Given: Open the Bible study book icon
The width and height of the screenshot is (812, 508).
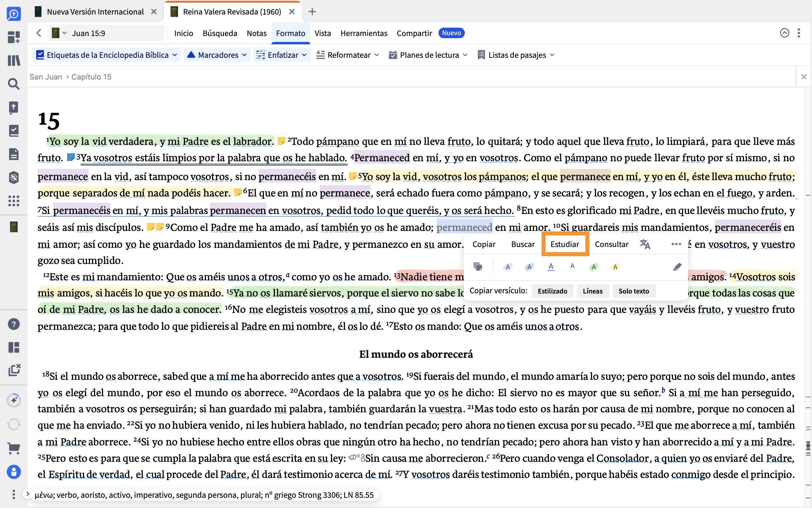Looking at the screenshot, I should pyautogui.click(x=14, y=108).
